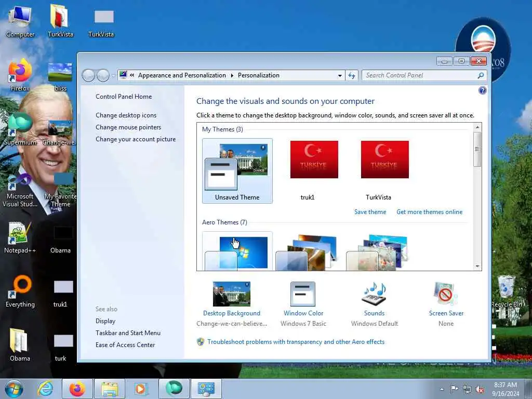Viewport: 532px width, 399px height.
Task: Click the Back navigation arrow
Action: tap(88, 75)
